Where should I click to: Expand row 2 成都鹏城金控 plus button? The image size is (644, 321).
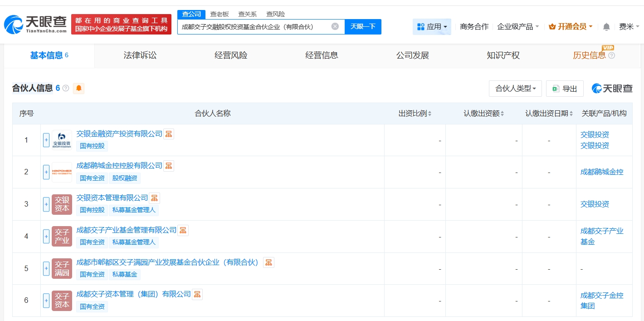[x=46, y=172]
